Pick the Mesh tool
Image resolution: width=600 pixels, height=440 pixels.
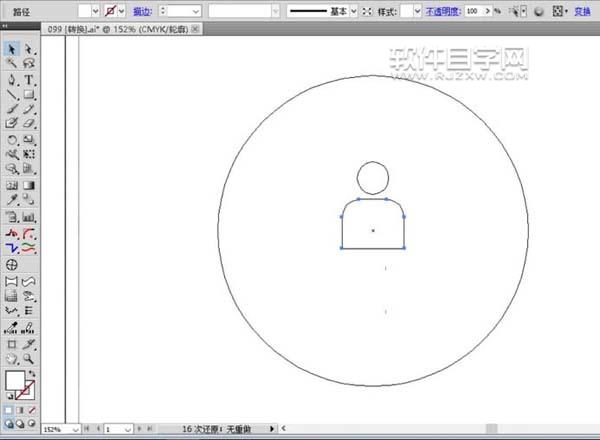point(11,186)
